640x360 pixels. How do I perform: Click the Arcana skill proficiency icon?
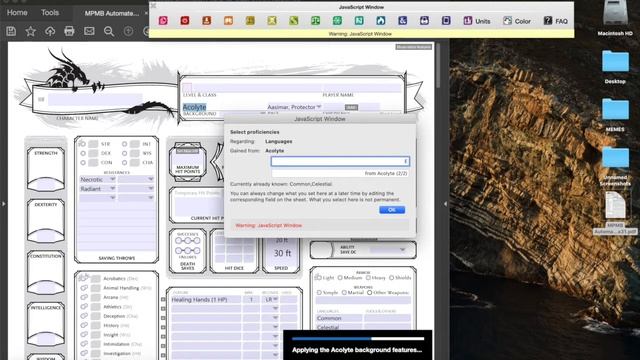(84, 297)
